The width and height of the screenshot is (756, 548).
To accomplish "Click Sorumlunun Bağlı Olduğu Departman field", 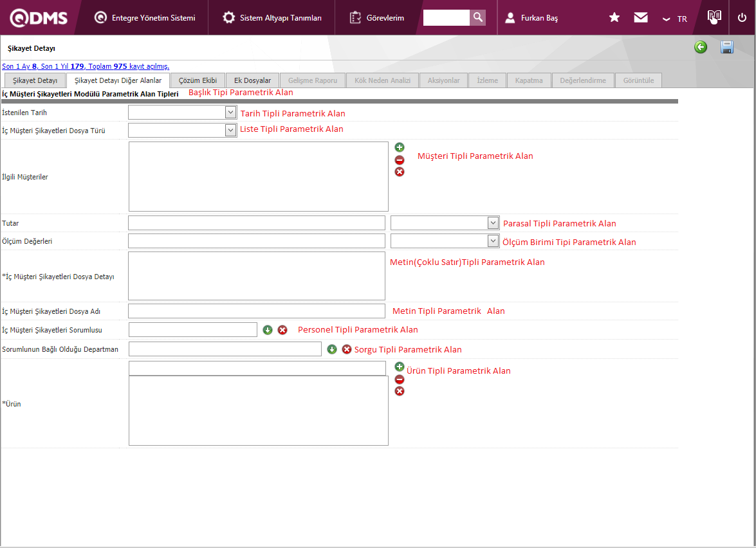I will (x=225, y=349).
